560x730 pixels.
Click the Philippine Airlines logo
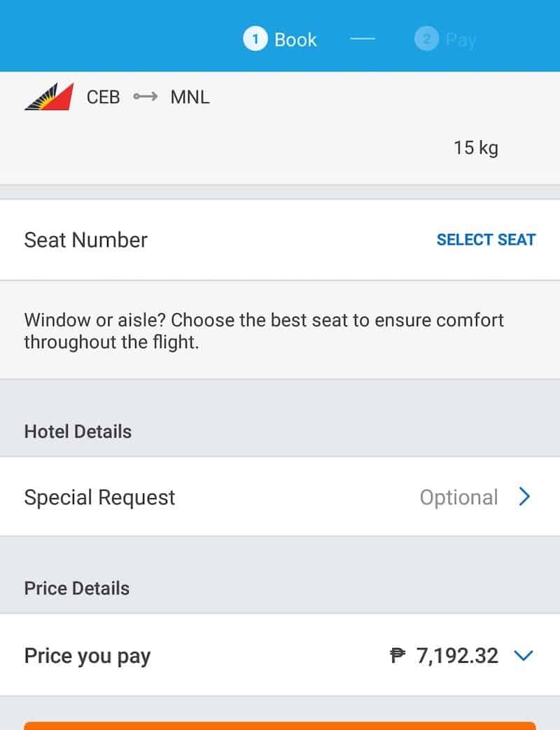click(x=49, y=97)
